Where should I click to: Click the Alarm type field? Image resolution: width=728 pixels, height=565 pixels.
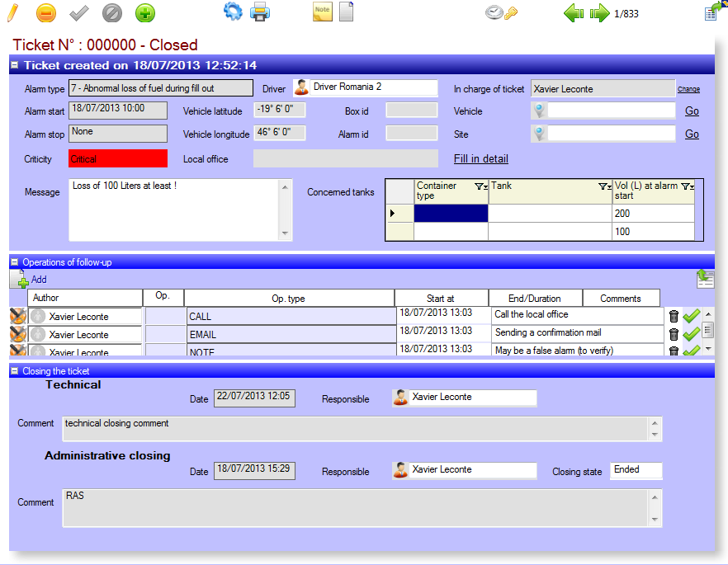(161, 88)
